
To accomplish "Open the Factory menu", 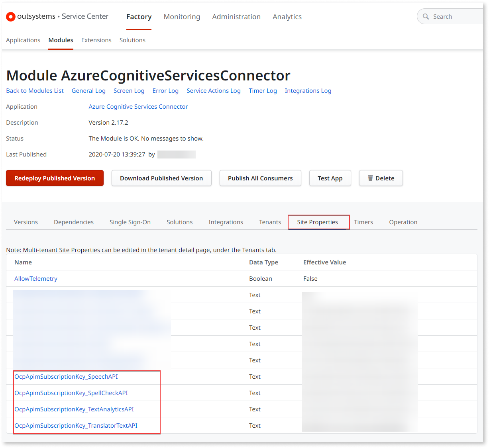I will (x=139, y=17).
